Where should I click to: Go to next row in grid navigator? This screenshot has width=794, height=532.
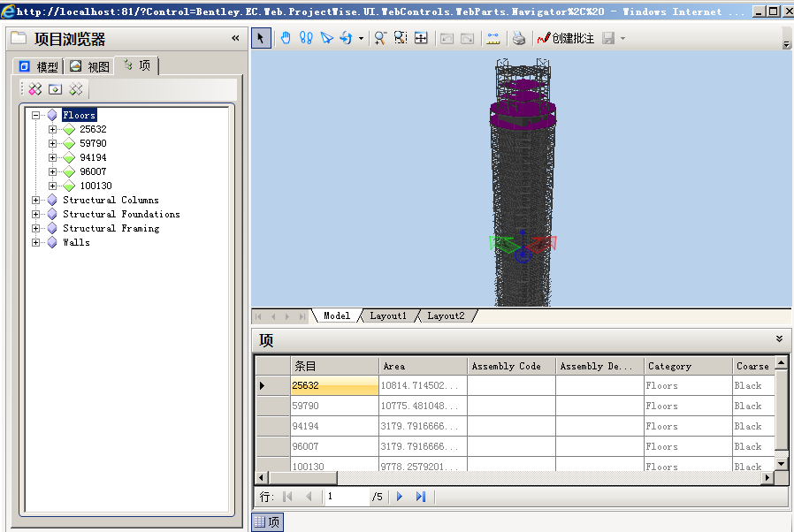(x=400, y=497)
